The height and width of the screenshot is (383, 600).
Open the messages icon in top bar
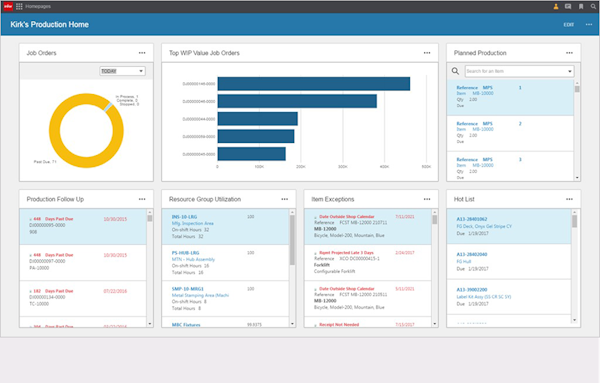(x=568, y=7)
